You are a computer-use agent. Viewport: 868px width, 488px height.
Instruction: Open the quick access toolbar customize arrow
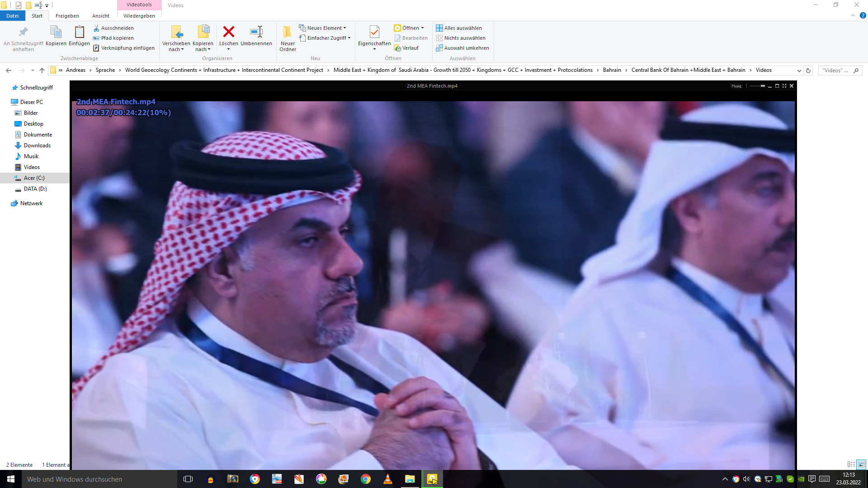pos(47,6)
